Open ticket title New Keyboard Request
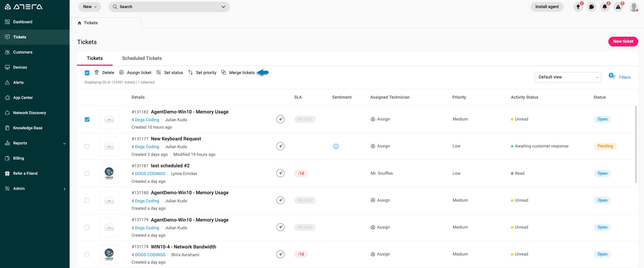644x268 pixels. click(x=176, y=139)
